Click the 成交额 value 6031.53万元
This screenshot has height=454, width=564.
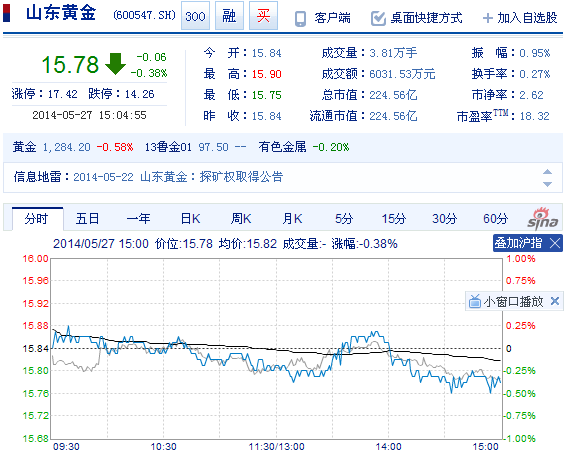pos(402,74)
